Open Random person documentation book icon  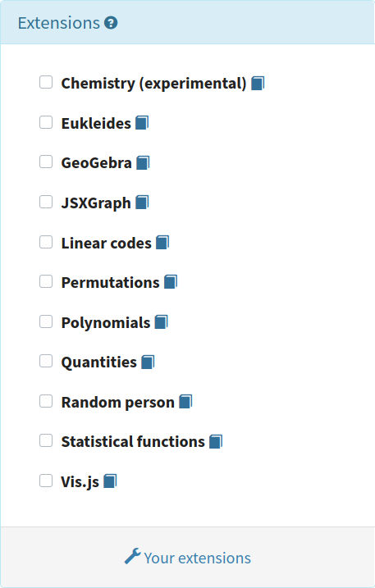(185, 402)
